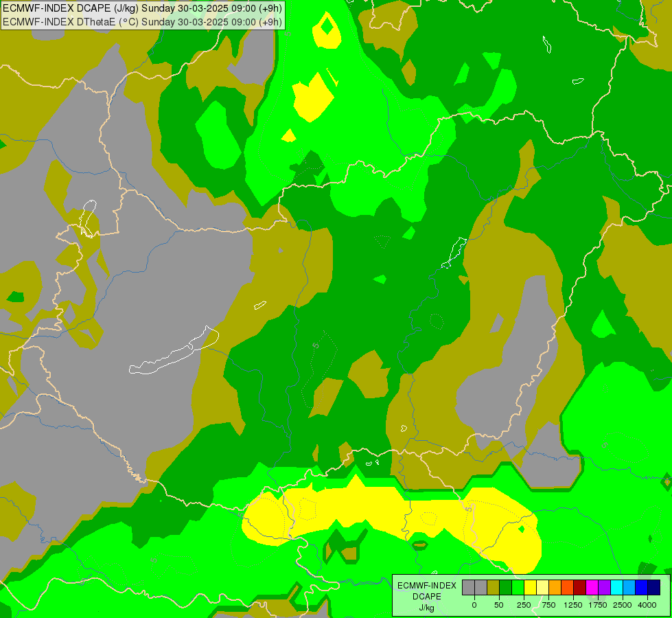The image size is (672, 618).
Task: Click 'ECMWF-INDEX' text in the legend box
Action: [427, 586]
